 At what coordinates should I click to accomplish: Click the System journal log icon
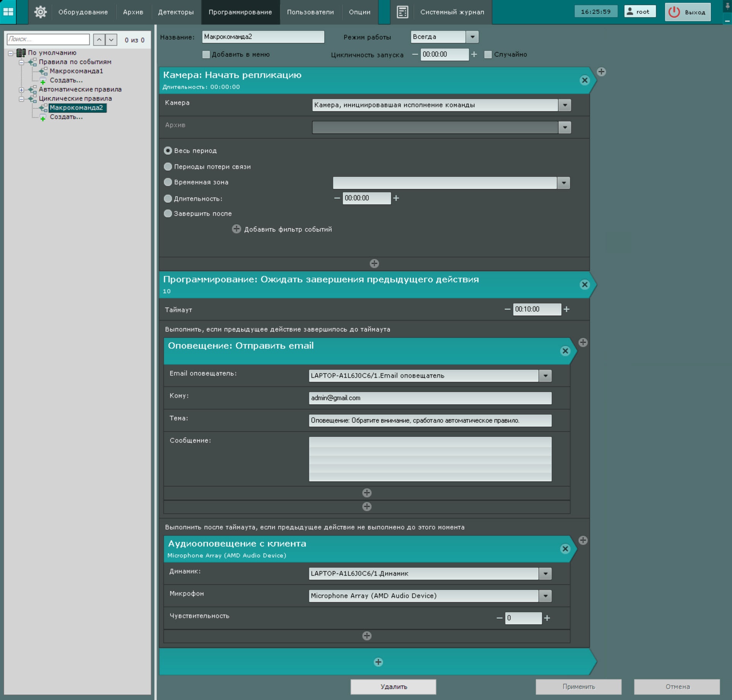(402, 12)
